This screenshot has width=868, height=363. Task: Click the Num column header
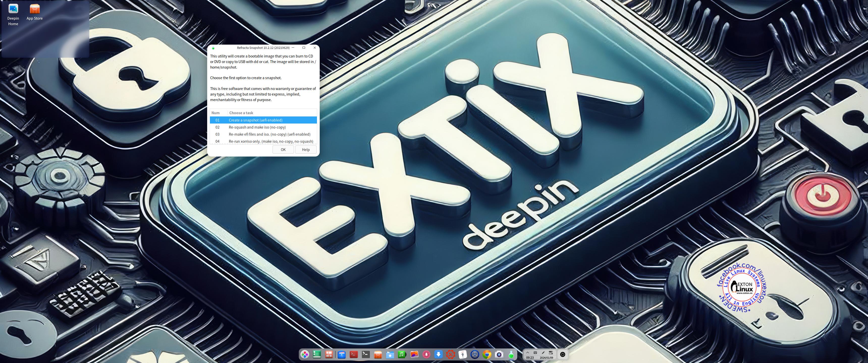[x=219, y=113]
